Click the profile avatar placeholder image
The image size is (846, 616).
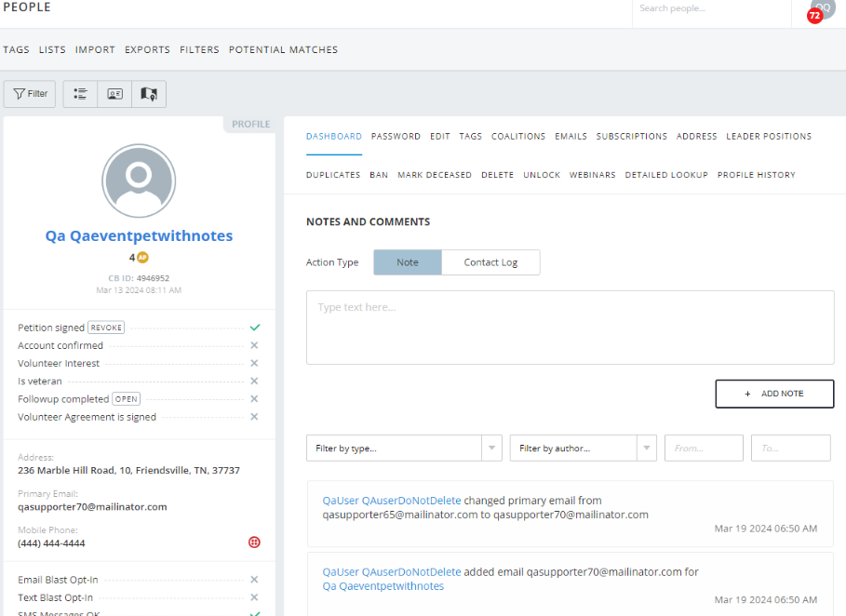coord(139,181)
